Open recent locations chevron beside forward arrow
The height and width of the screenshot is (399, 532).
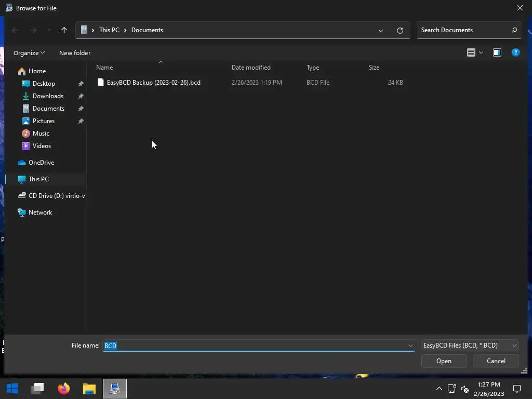pos(49,30)
